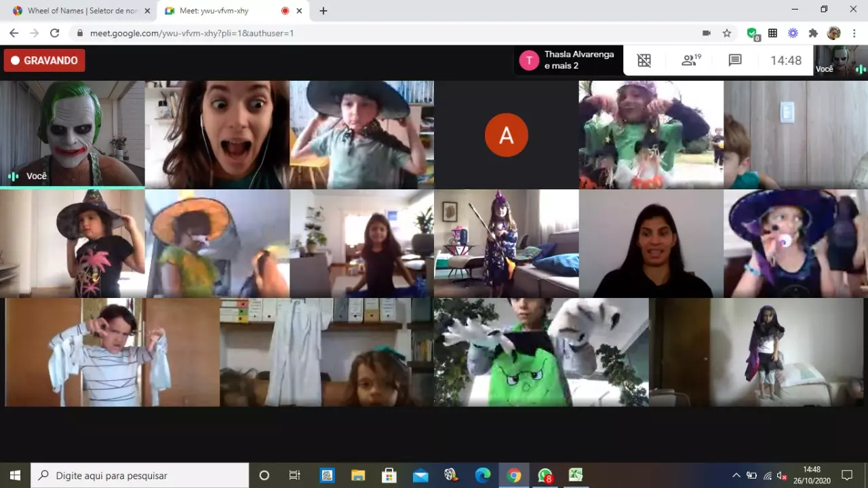Toggle the muted volume icon in tray
The height and width of the screenshot is (488, 868).
pyautogui.click(x=782, y=475)
